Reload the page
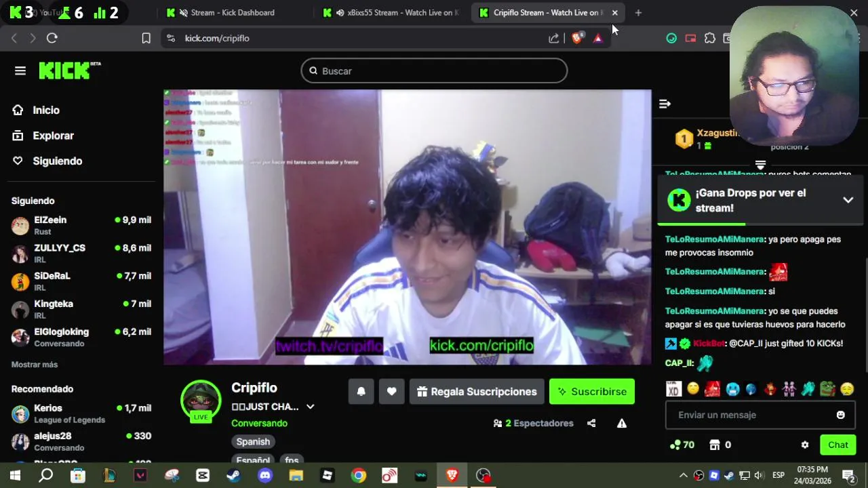 click(x=52, y=38)
